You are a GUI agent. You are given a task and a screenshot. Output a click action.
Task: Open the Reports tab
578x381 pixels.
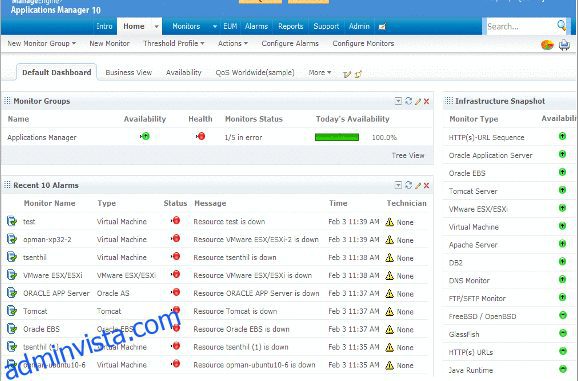290,27
